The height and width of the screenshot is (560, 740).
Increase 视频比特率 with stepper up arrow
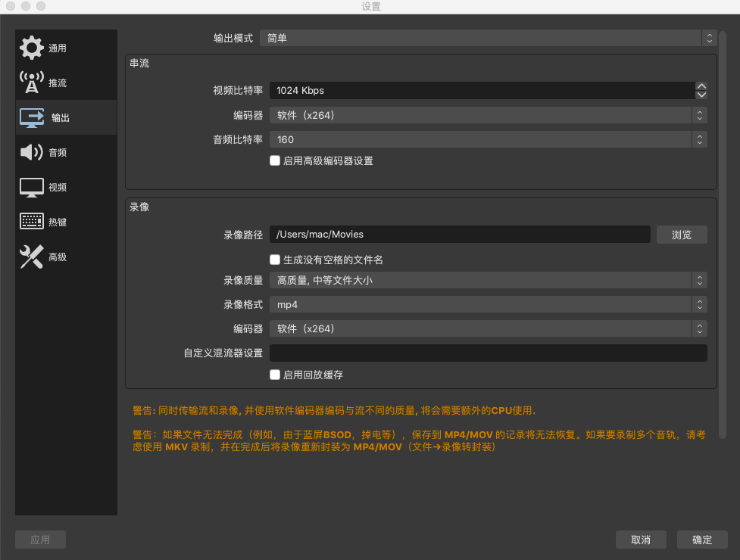(x=701, y=86)
